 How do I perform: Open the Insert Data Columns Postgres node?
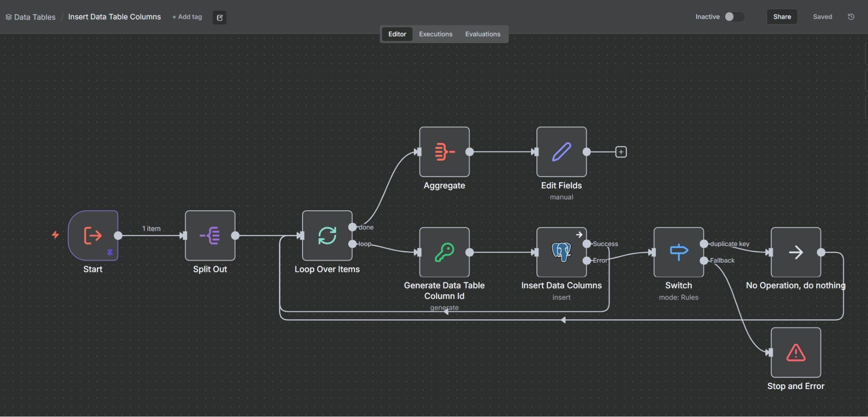click(x=561, y=252)
